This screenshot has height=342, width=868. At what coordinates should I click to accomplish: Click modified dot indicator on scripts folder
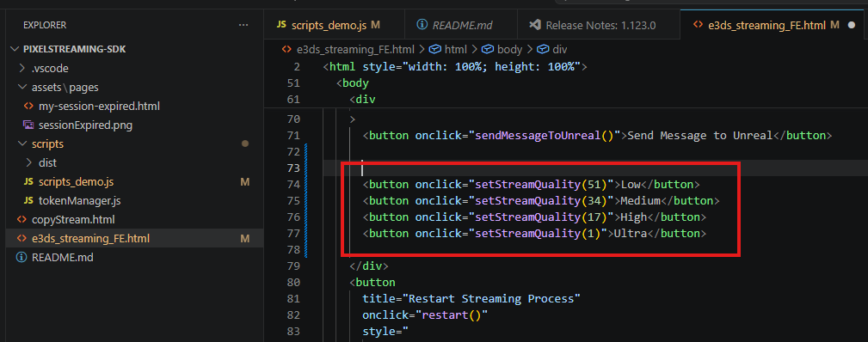(x=244, y=144)
